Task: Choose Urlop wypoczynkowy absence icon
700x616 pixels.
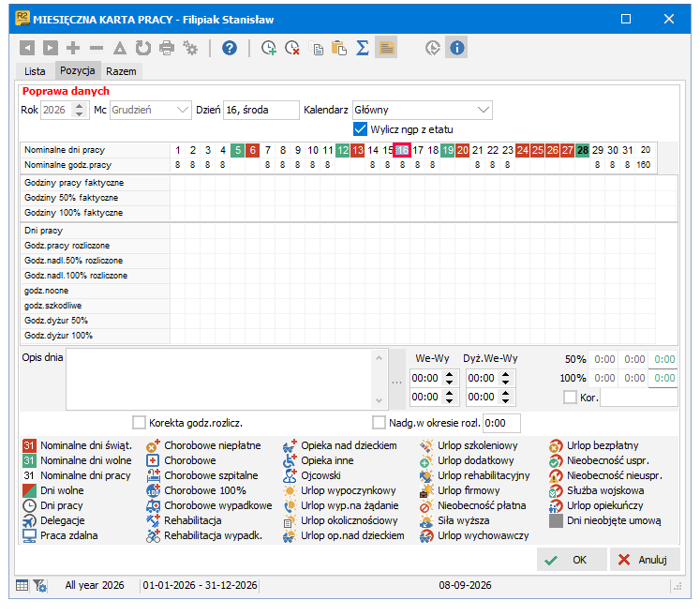Action: [x=290, y=491]
